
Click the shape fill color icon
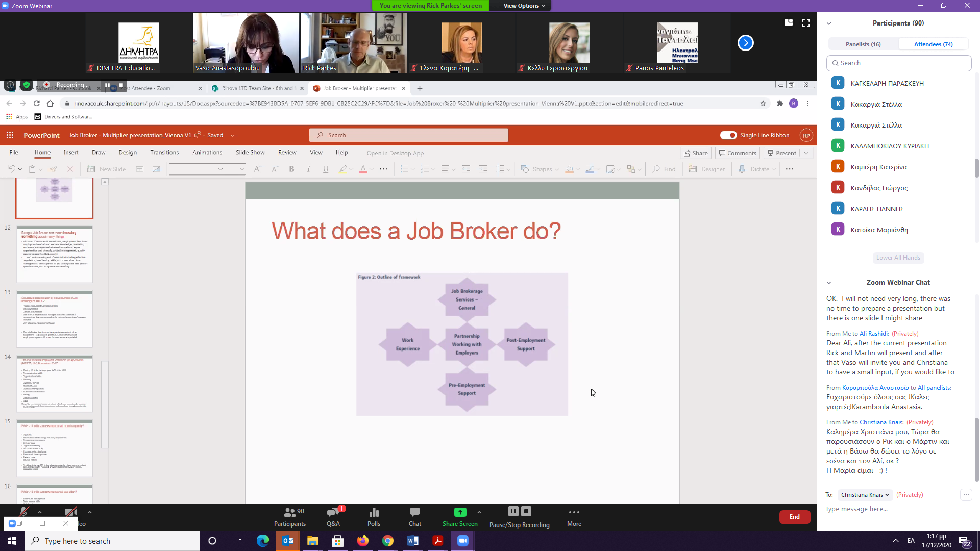click(x=570, y=169)
